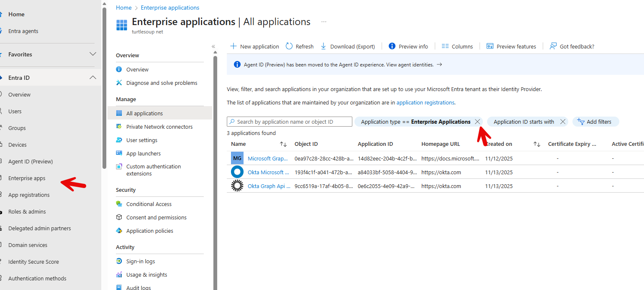Click the Refresh icon in toolbar

pos(289,46)
